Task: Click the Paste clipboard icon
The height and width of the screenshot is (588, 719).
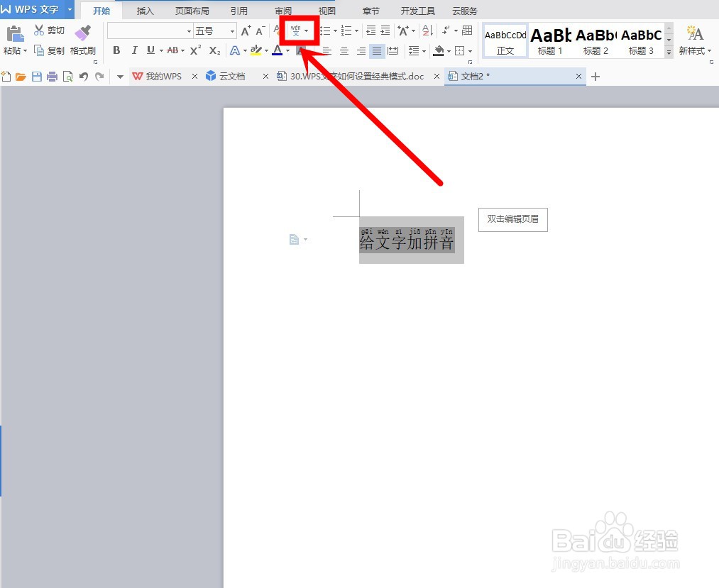Action: (15, 33)
